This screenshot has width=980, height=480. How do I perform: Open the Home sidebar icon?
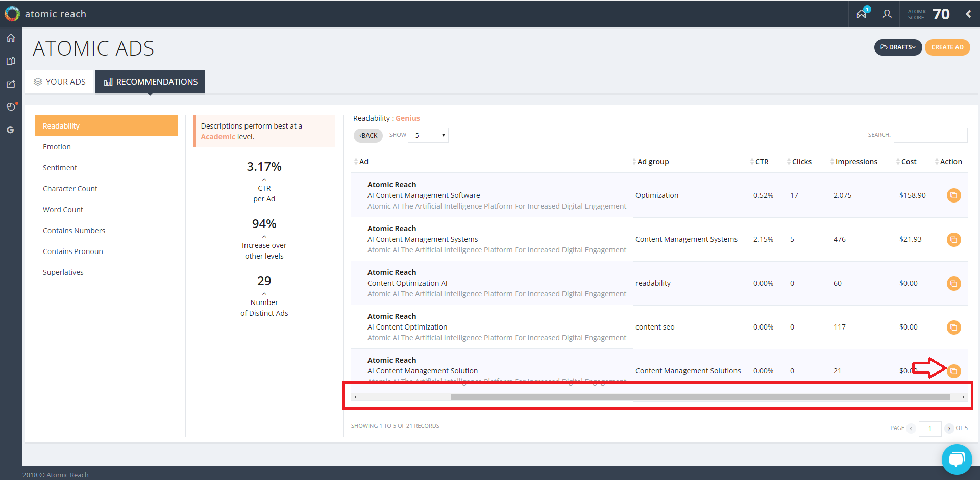click(x=11, y=38)
